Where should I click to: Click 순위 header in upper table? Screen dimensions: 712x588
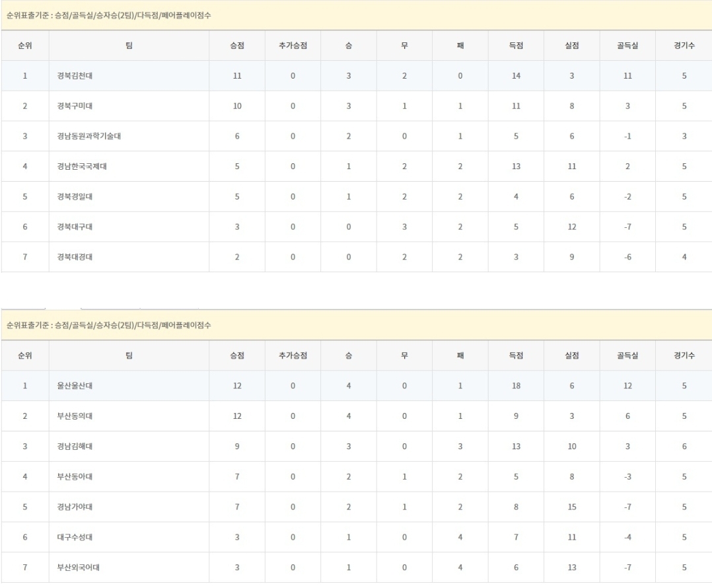click(25, 46)
